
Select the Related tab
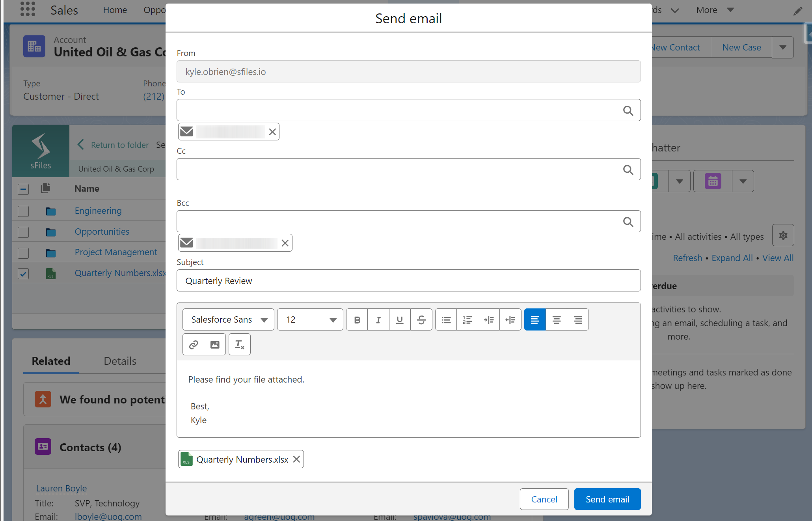point(51,361)
